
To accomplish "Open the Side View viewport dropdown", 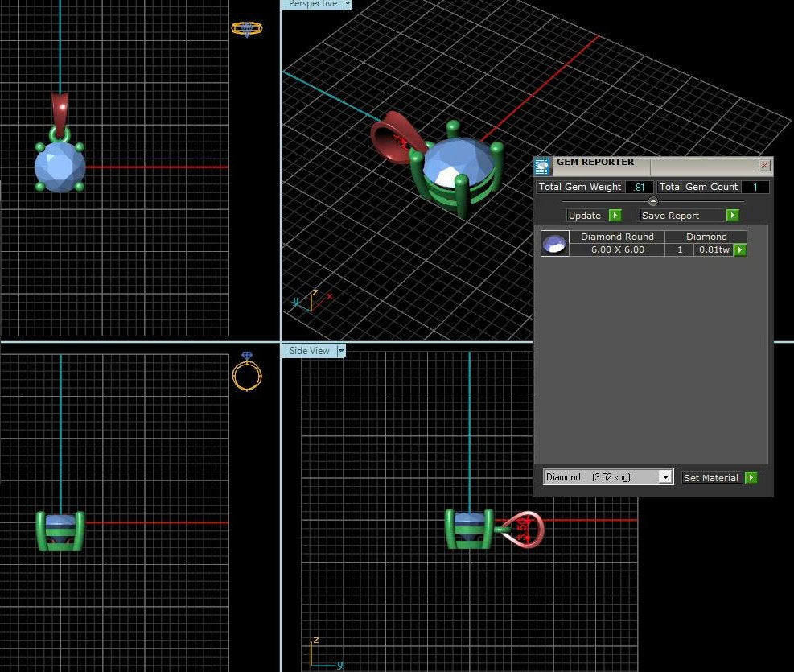I will [x=340, y=350].
